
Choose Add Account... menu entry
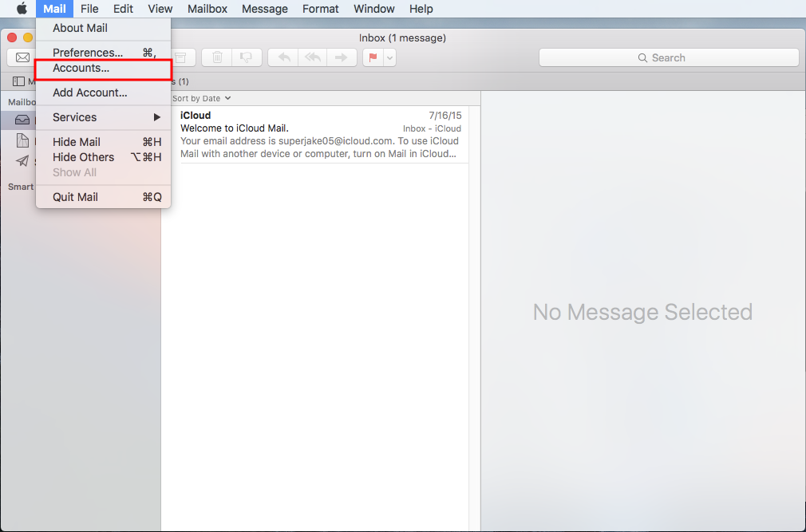pos(90,93)
